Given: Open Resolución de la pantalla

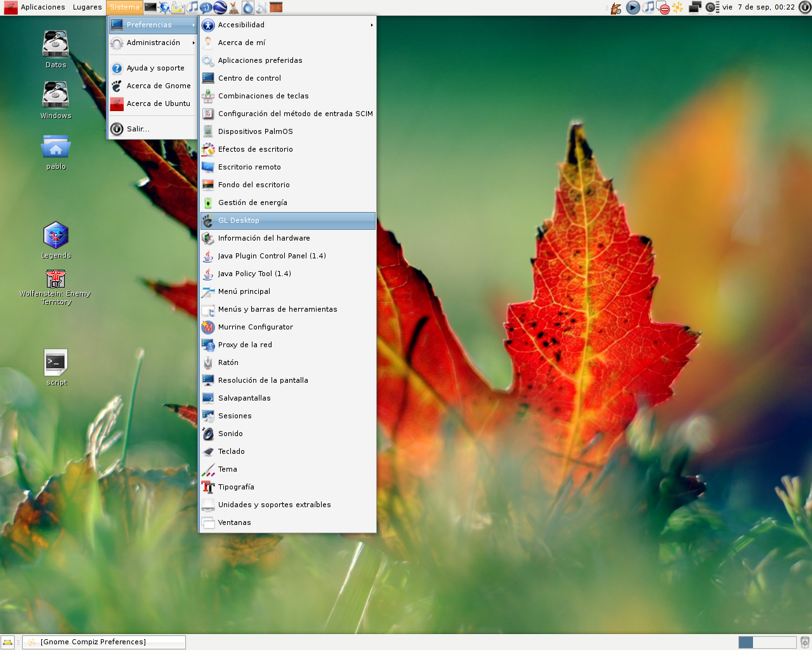Looking at the screenshot, I should coord(288,380).
